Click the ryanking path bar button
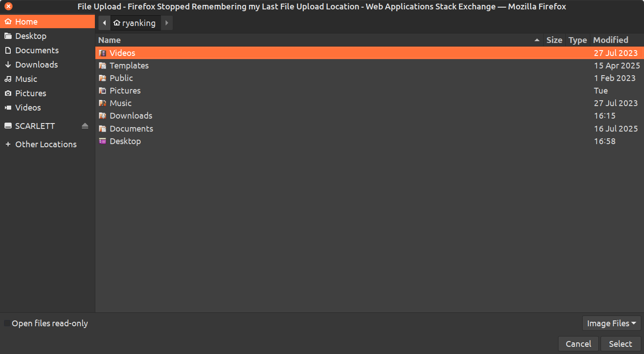This screenshot has height=354, width=644. click(135, 23)
